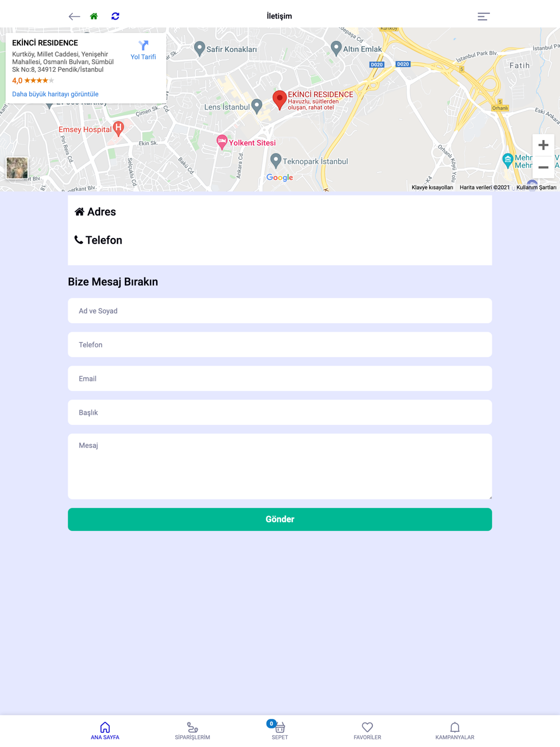Open Ana Sayfa tab

tap(105, 731)
